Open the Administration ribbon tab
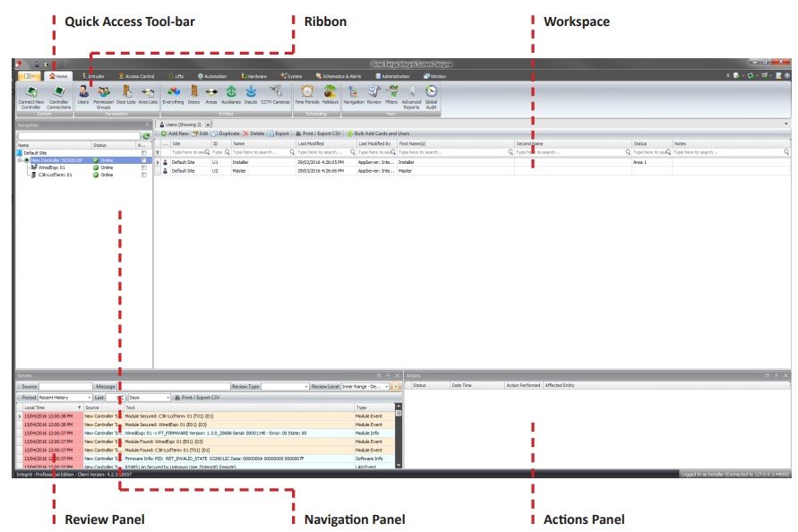The width and height of the screenshot is (798, 532). tap(394, 76)
